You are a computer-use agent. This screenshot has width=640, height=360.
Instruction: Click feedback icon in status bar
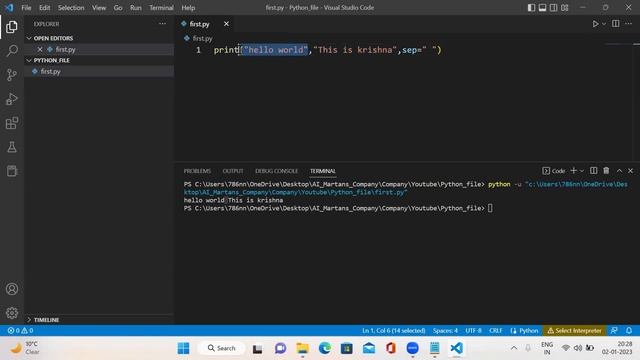[x=614, y=331]
